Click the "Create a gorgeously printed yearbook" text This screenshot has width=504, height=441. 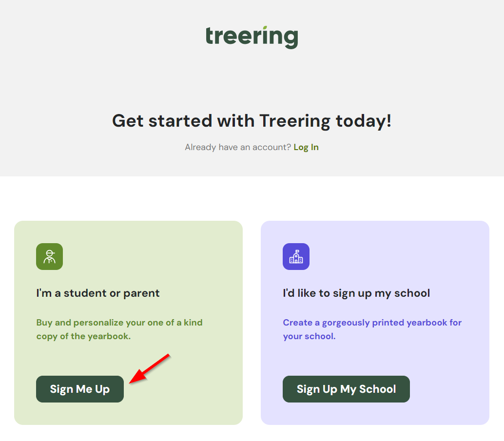point(372,323)
